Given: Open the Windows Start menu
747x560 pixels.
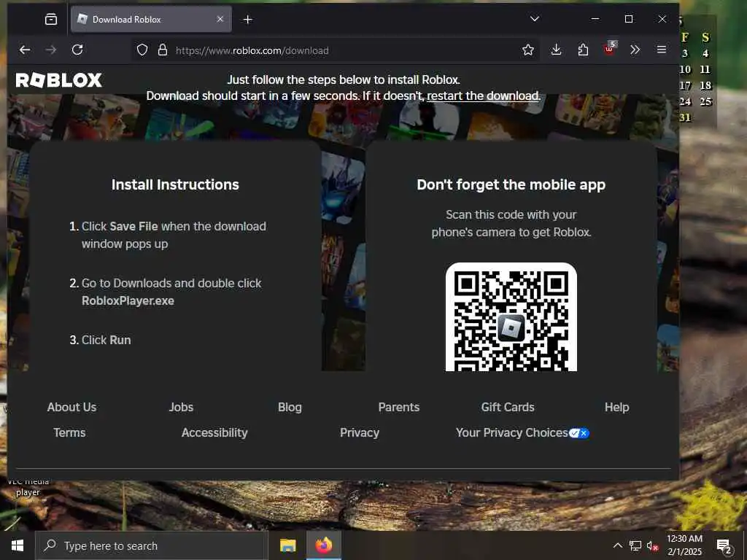Looking at the screenshot, I should click(x=18, y=545).
